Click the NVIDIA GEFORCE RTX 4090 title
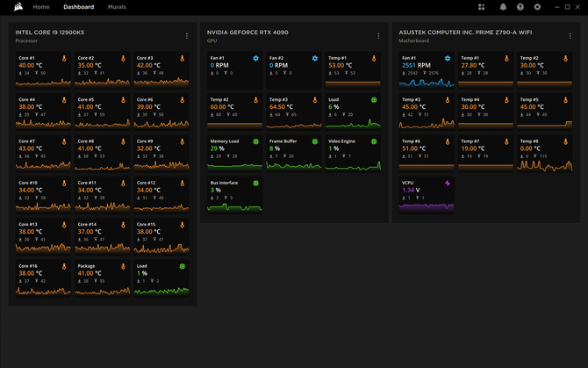The width and height of the screenshot is (588, 368). coord(247,32)
